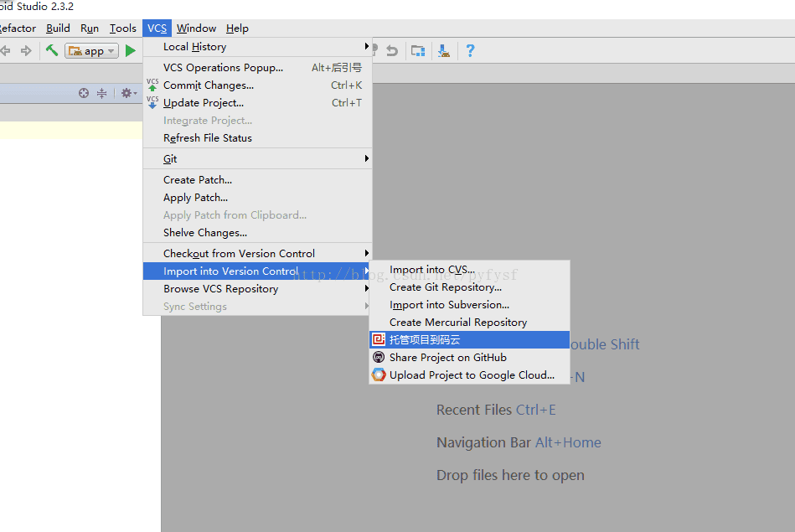Choose Commit Changes menu entry

257,85
